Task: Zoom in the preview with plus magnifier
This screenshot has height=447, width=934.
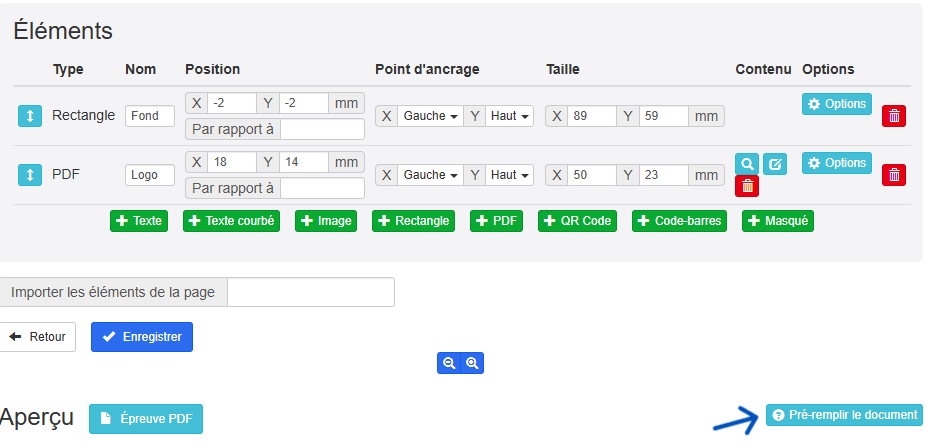Action: pos(472,364)
